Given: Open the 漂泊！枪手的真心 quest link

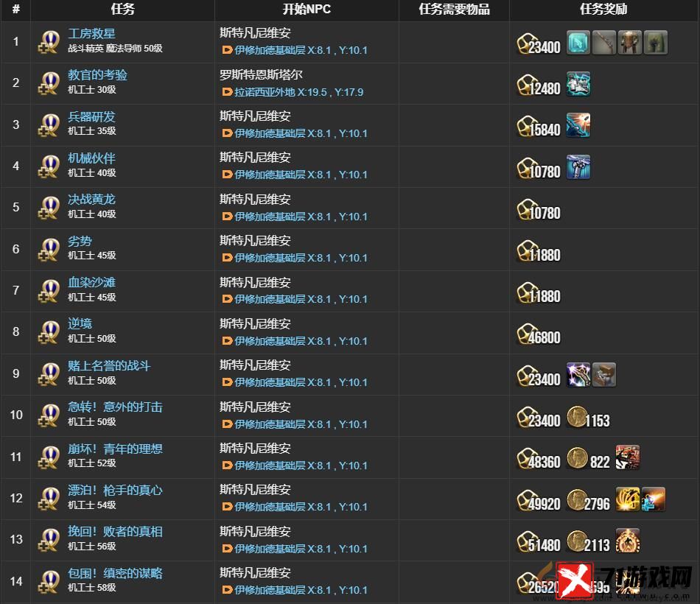Looking at the screenshot, I should (115, 490).
